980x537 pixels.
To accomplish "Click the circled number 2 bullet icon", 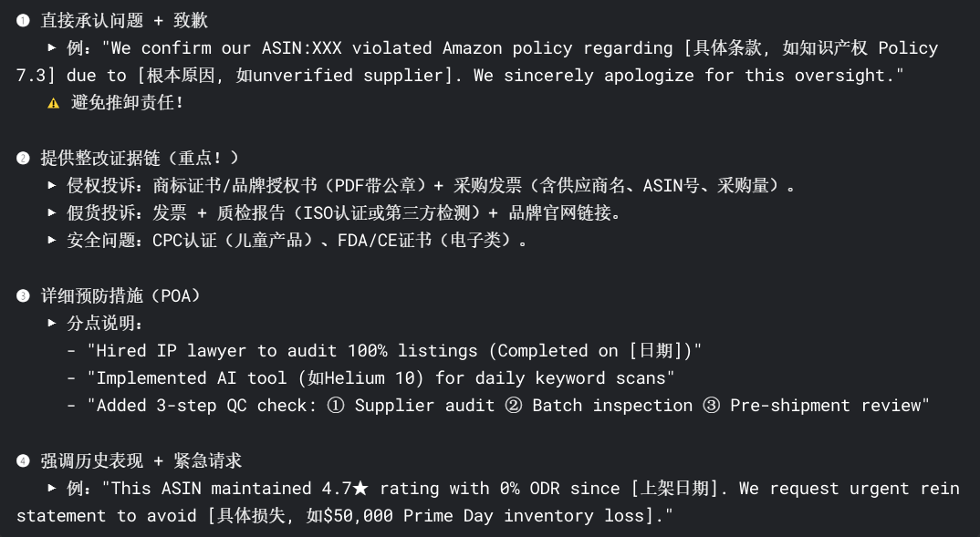I will [23, 158].
